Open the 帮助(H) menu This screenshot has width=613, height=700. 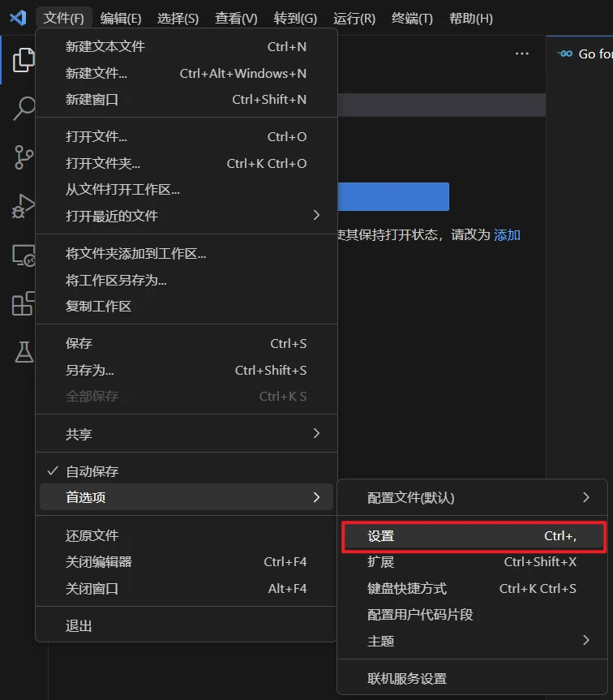pos(470,19)
